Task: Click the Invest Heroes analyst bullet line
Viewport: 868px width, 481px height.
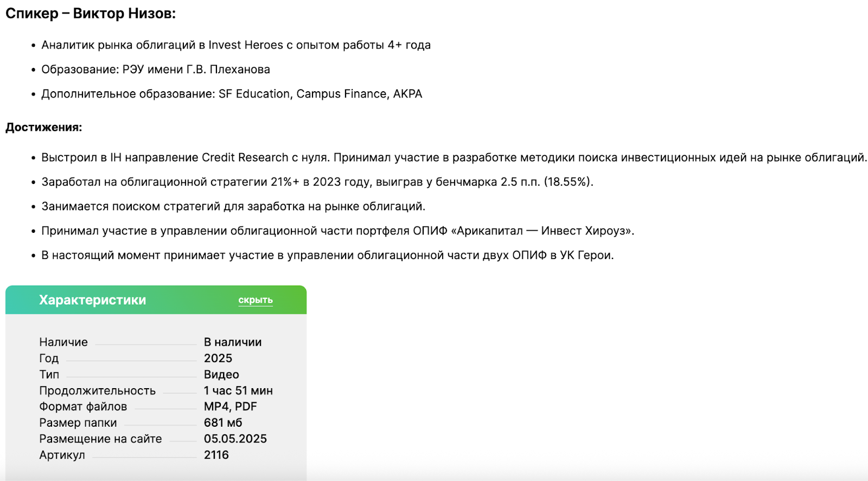Action: (x=236, y=45)
